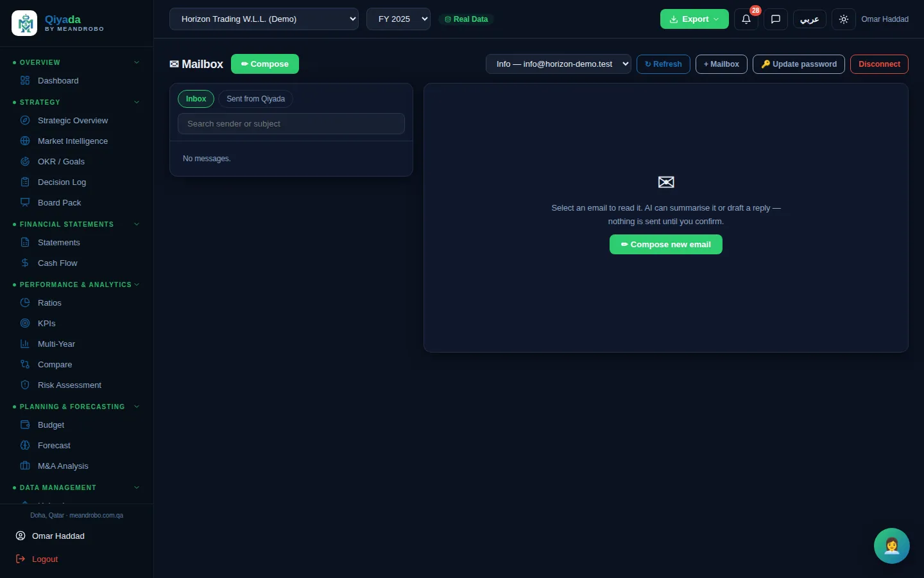Log out via the Logout link
Image resolution: width=924 pixels, height=578 pixels.
(x=45, y=559)
